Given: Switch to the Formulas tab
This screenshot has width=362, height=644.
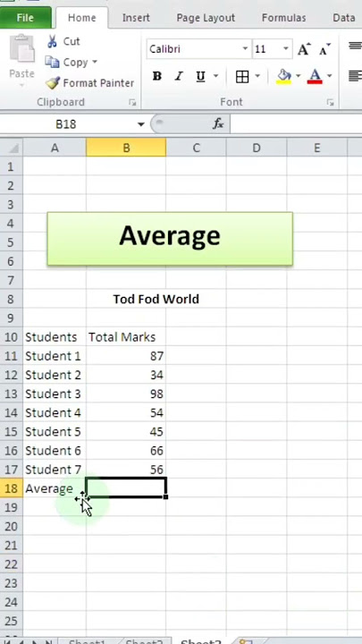Looking at the screenshot, I should pyautogui.click(x=283, y=18).
